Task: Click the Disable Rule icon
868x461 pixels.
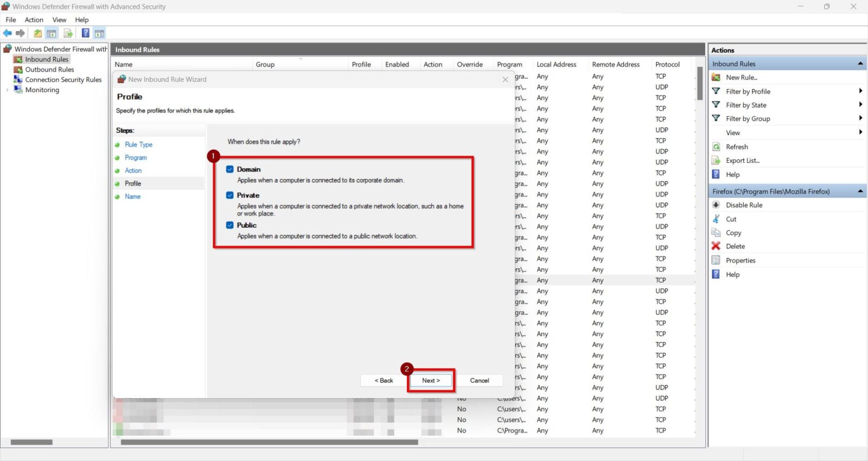Action: (716, 205)
